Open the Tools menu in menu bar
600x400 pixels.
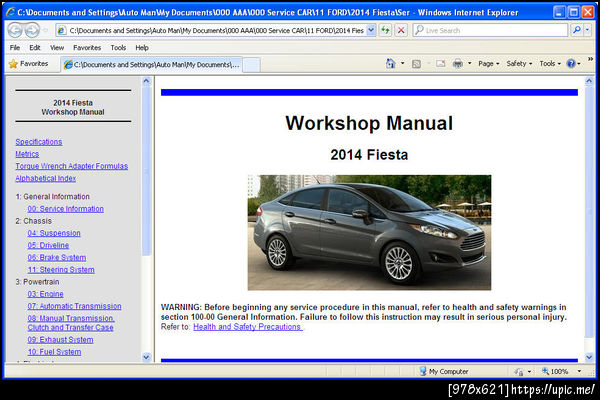coord(118,47)
